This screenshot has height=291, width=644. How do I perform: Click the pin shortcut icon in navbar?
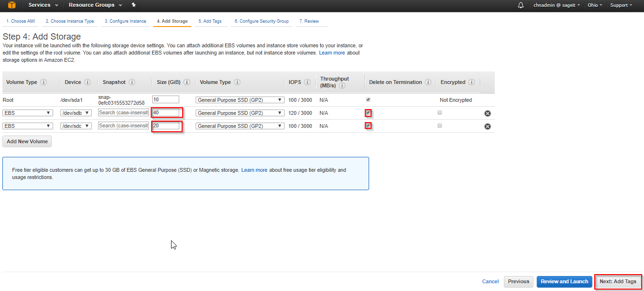click(134, 5)
